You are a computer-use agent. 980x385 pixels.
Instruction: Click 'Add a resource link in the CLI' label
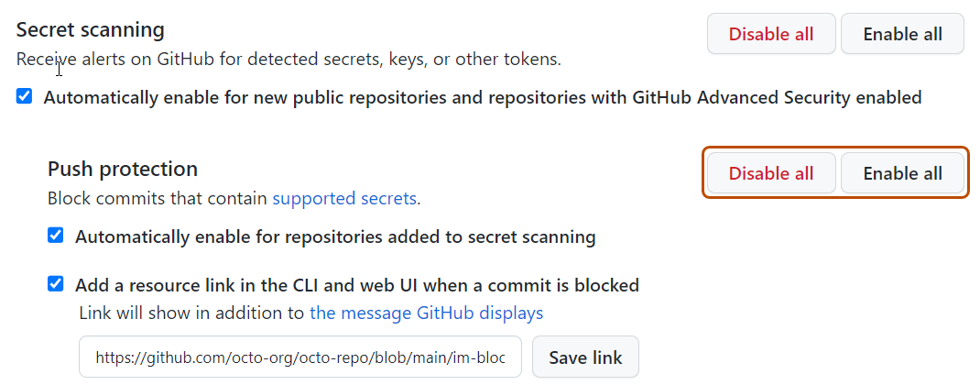click(356, 285)
